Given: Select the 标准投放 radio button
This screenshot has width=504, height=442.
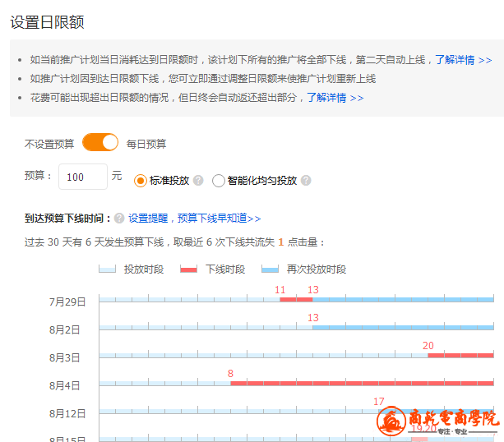Looking at the screenshot, I should (141, 181).
